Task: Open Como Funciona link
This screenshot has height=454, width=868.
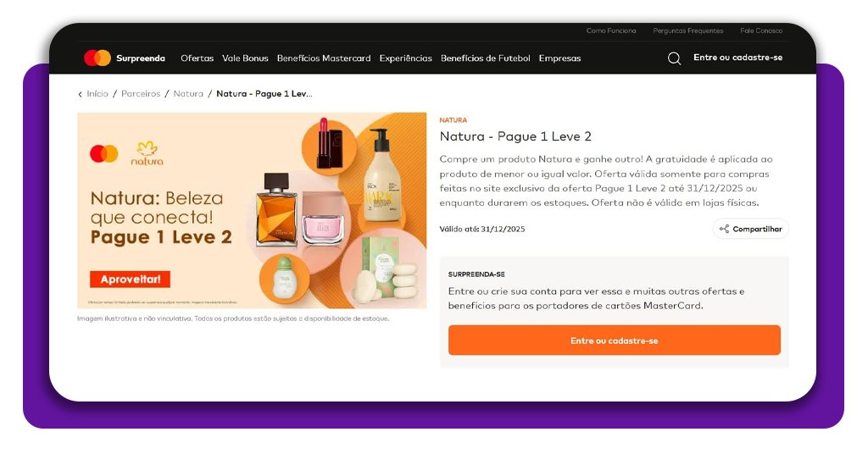Action: point(611,31)
